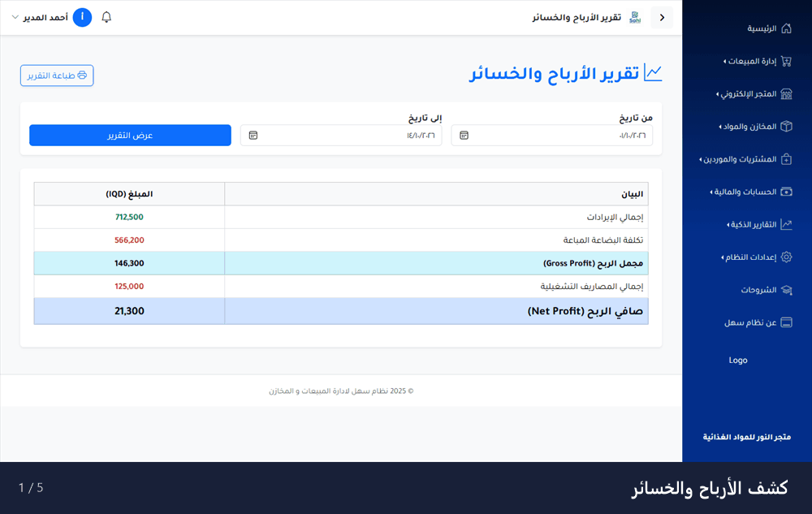Click متجر النور للمواد الغذائية store name
This screenshot has width=812, height=514.
pos(747,437)
